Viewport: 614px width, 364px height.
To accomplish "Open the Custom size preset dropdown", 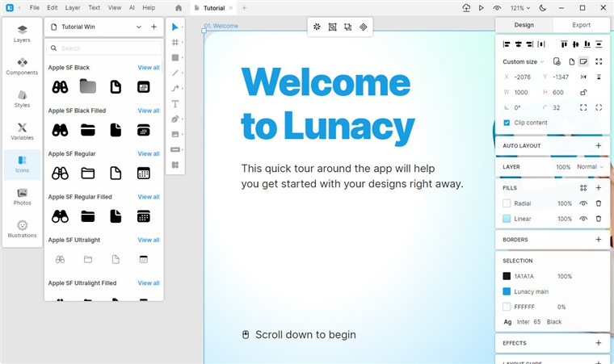I will (x=524, y=61).
